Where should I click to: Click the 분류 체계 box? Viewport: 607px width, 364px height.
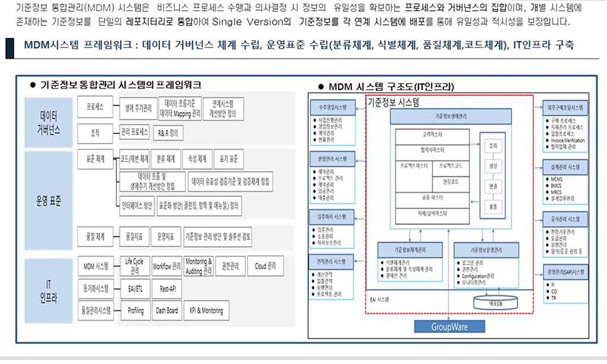tap(166, 159)
